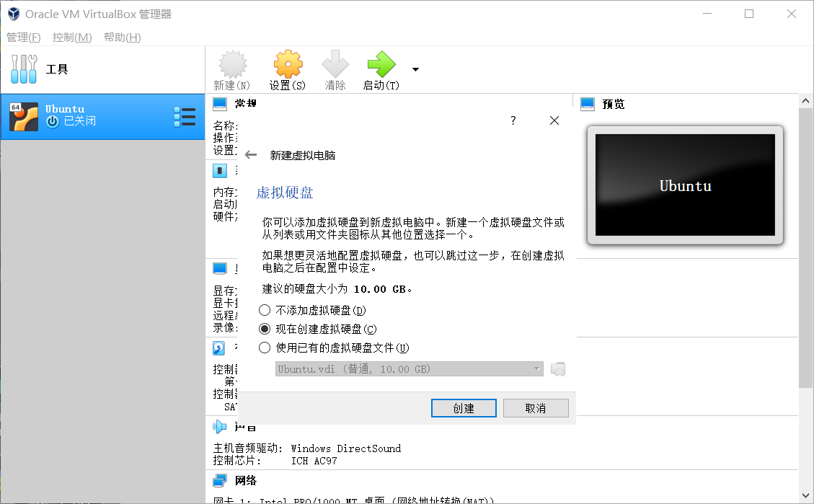
Task: Click the VirtualBox logo in title bar
Action: (x=14, y=14)
